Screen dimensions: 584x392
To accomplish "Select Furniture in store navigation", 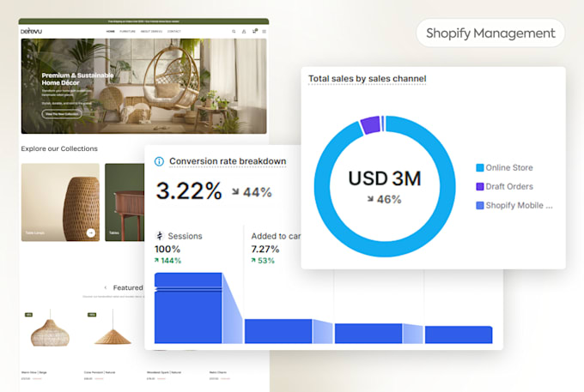I will tap(128, 32).
